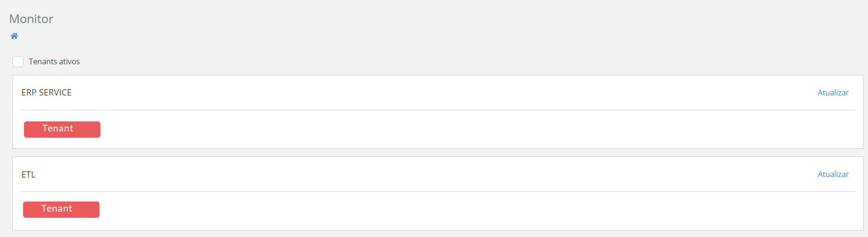Refresh ETL using its Atualizar link
This screenshot has height=237, width=868.
pyautogui.click(x=833, y=174)
